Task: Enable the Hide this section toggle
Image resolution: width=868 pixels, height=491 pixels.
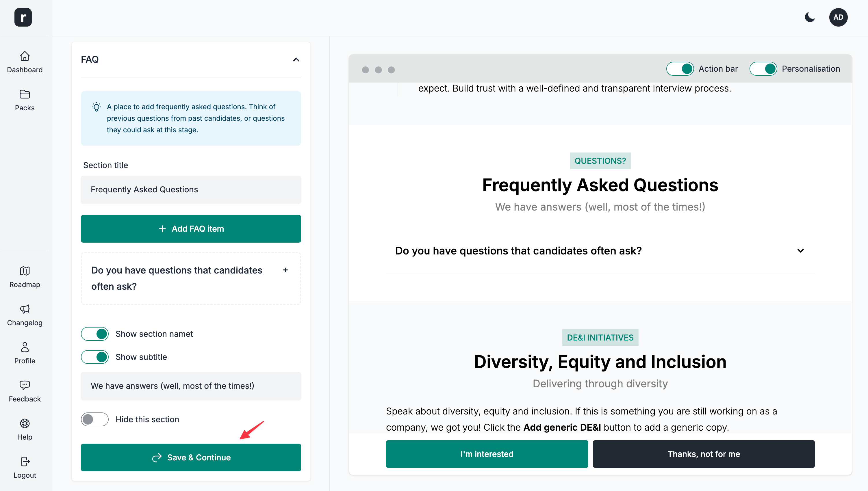Action: (95, 419)
